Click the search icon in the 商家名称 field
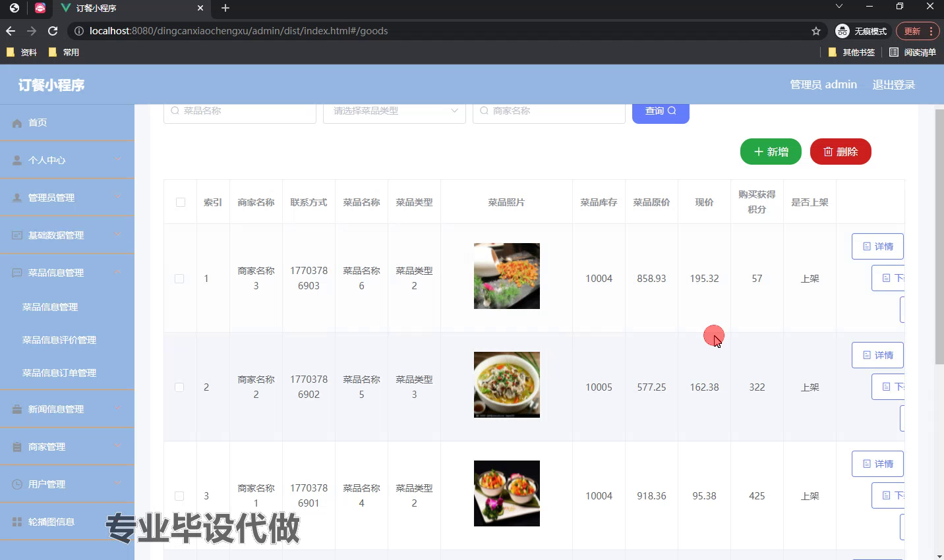Viewport: 944px width, 560px height. (x=484, y=111)
